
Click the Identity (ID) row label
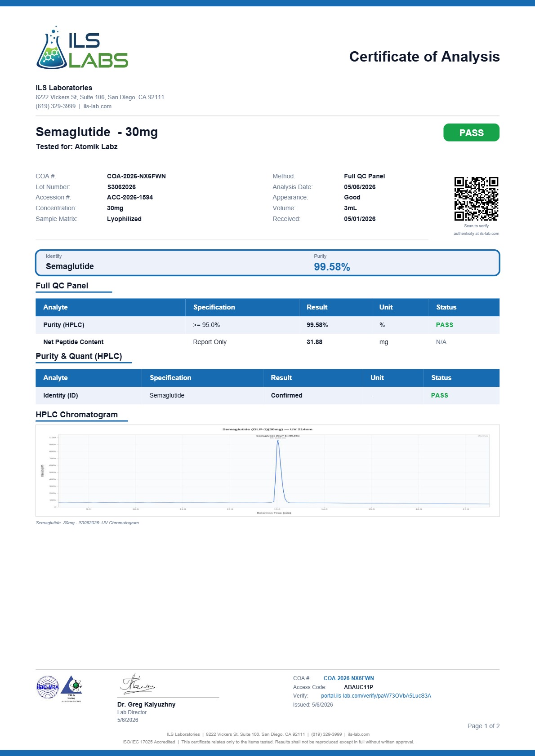(x=61, y=395)
